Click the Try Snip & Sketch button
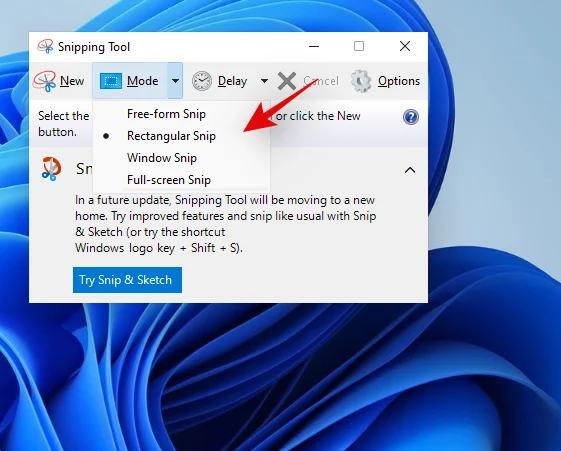The height and width of the screenshot is (451, 561). (x=127, y=280)
